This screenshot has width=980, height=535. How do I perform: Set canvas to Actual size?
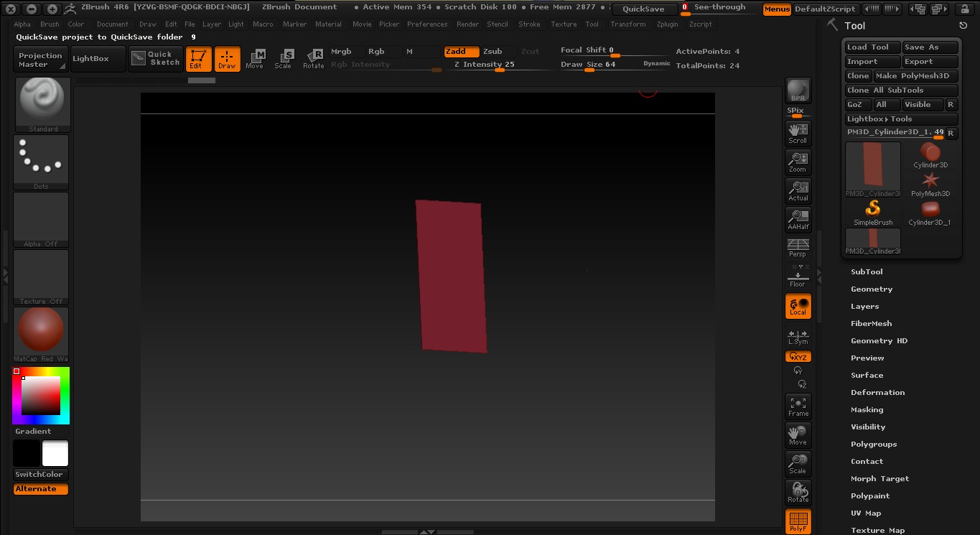(798, 191)
